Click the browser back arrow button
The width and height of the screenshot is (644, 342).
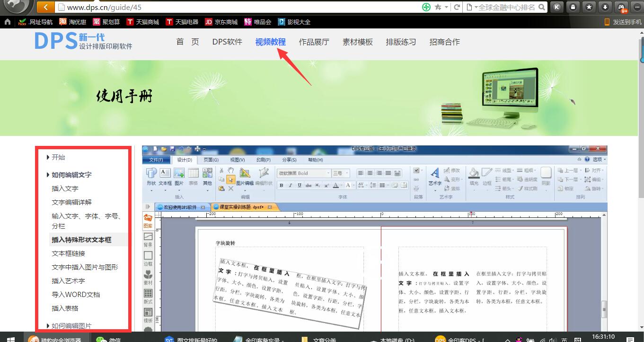45,7
